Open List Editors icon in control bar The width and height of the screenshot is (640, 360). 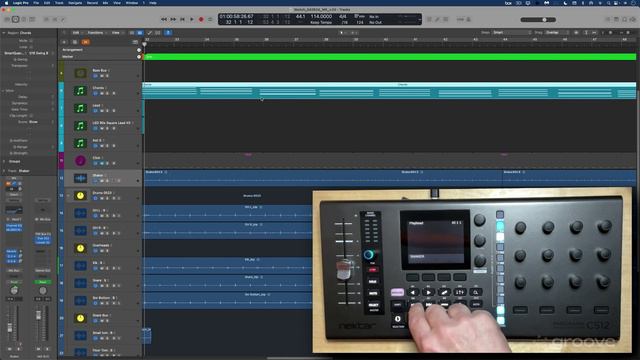[x=608, y=19]
